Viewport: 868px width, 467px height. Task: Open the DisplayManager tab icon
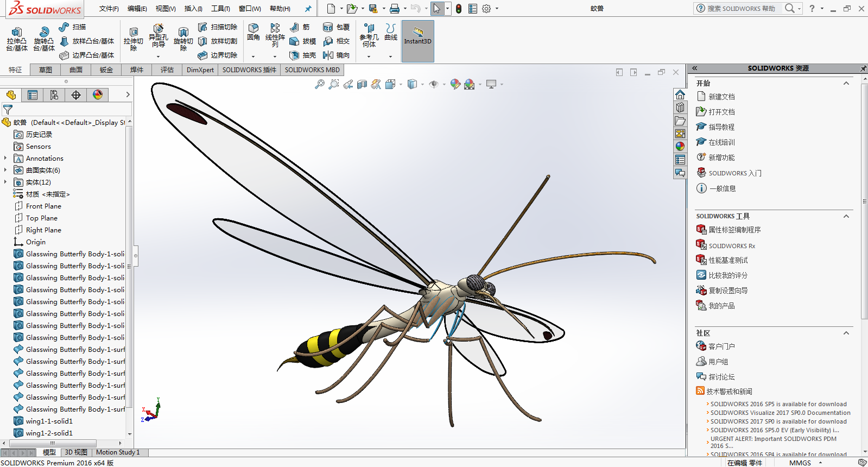click(x=98, y=95)
